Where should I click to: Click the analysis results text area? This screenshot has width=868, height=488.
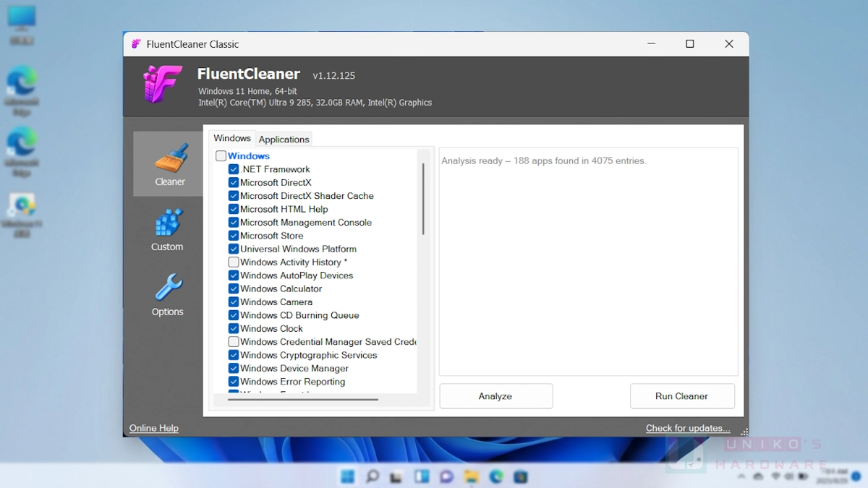pos(589,262)
